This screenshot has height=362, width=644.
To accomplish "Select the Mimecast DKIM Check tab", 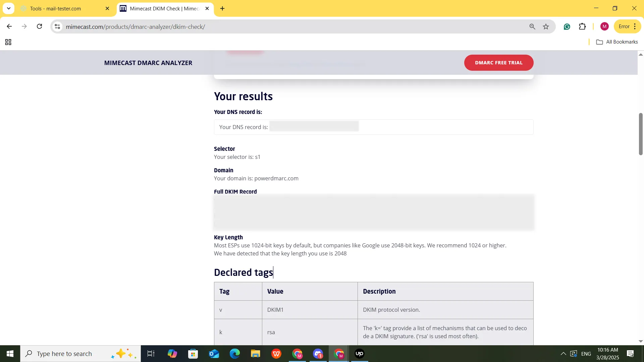I will tap(164, 9).
